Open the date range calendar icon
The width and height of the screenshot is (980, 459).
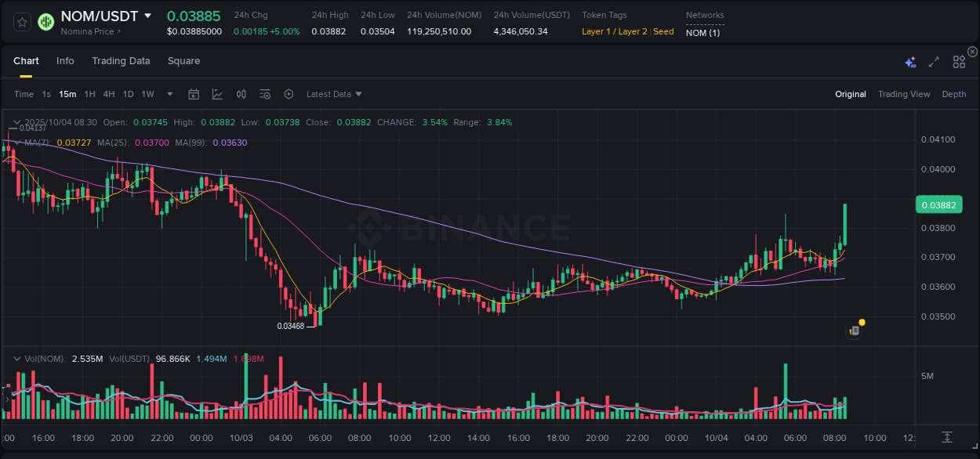(x=194, y=94)
